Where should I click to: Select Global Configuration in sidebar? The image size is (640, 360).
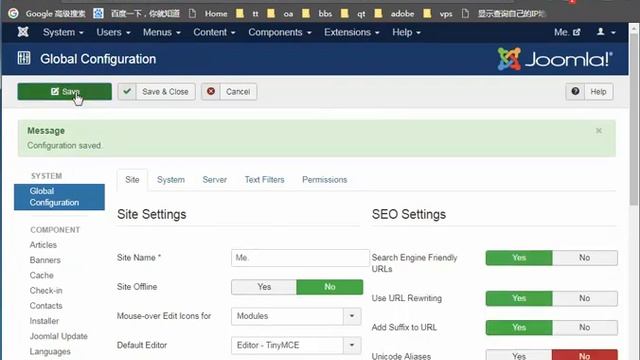coord(59,197)
